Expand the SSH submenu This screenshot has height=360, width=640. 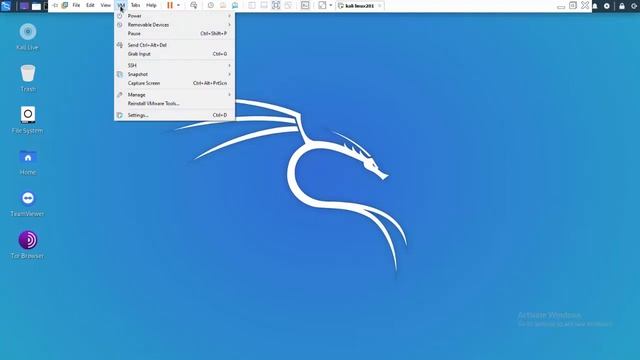174,65
